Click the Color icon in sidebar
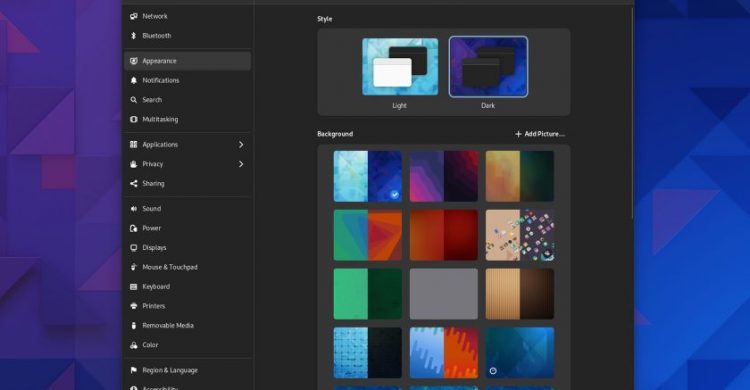Image resolution: width=750 pixels, height=390 pixels. (133, 345)
